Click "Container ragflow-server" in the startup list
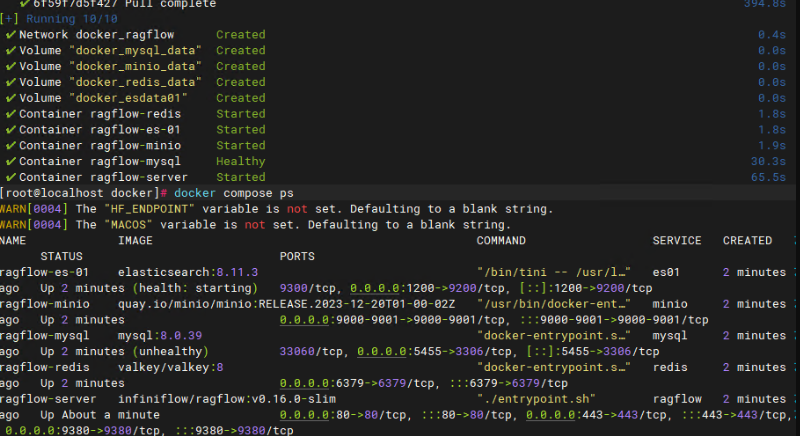This screenshot has width=800, height=436. [104, 177]
